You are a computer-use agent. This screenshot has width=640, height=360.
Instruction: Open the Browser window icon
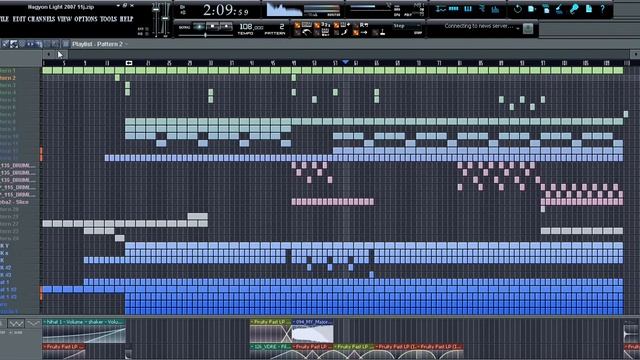click(482, 9)
